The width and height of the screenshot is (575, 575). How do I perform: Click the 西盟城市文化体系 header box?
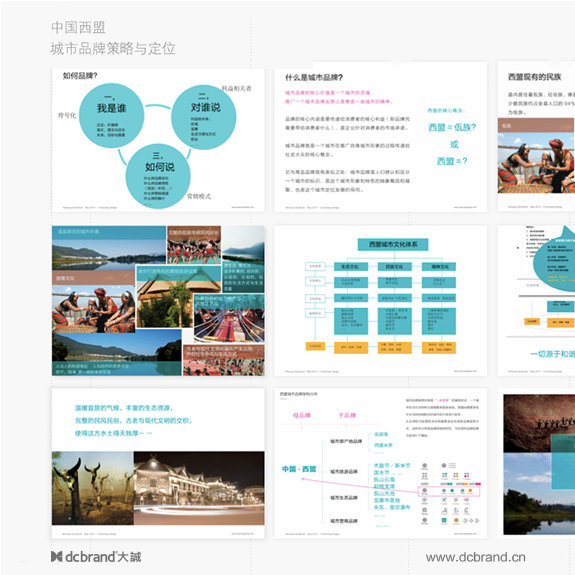point(393,244)
